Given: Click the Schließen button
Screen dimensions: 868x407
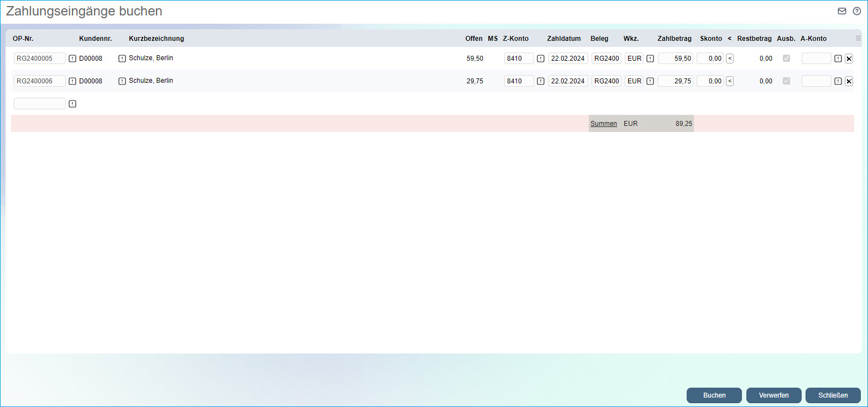Looking at the screenshot, I should click(x=833, y=395).
